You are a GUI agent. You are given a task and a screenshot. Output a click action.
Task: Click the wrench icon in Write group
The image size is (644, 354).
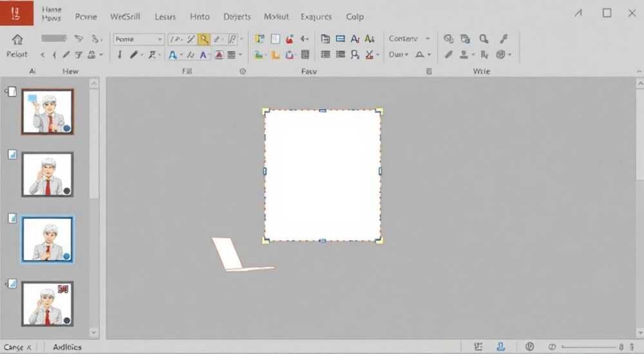[x=504, y=39]
